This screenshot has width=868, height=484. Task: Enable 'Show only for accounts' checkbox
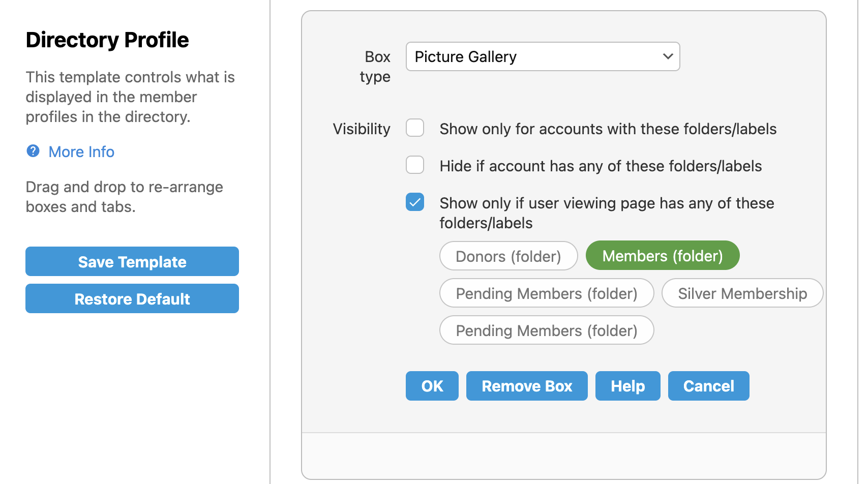coord(415,128)
